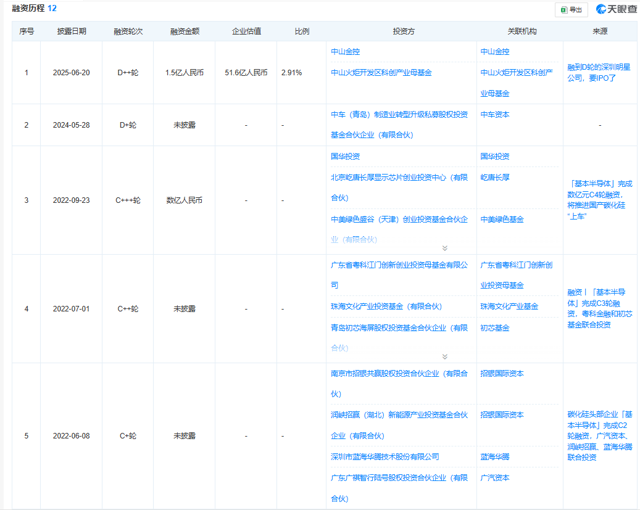Select the D++轮 round cell
This screenshot has width=640, height=510.
pyautogui.click(x=128, y=73)
